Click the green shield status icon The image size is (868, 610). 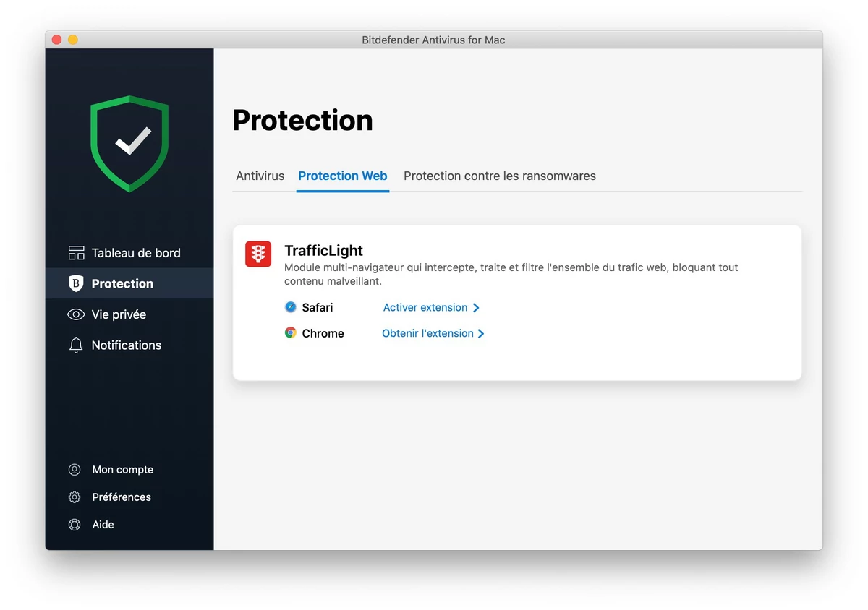129,143
